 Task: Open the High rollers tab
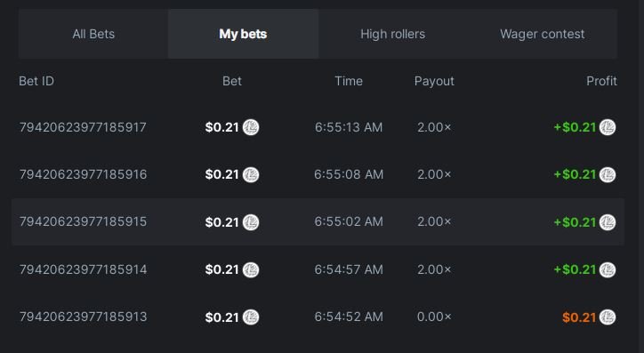pyautogui.click(x=392, y=34)
